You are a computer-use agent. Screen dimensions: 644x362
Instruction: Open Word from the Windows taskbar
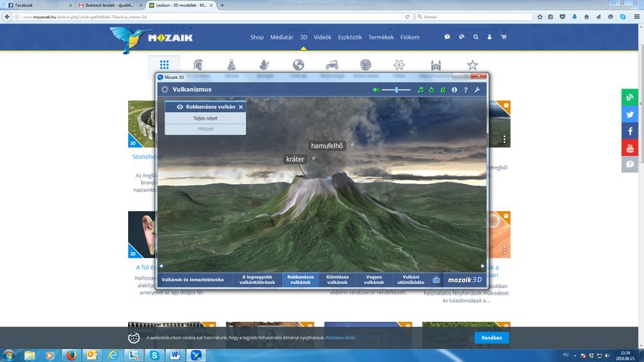click(175, 355)
